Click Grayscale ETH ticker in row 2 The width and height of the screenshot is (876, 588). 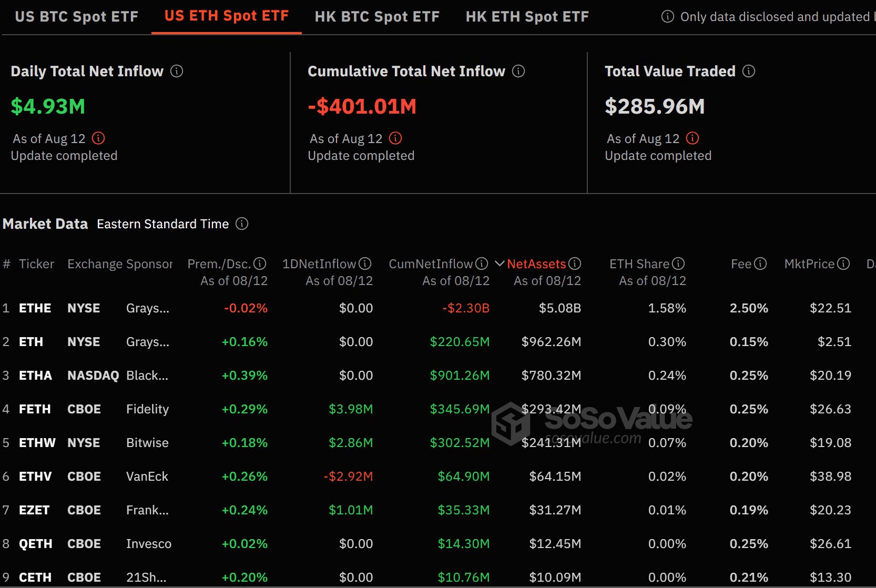pyautogui.click(x=31, y=342)
